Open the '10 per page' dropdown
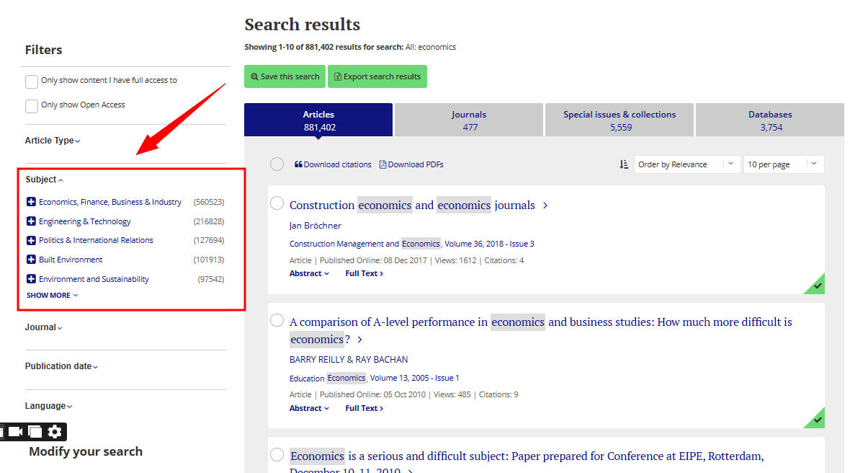The width and height of the screenshot is (868, 473). click(783, 164)
